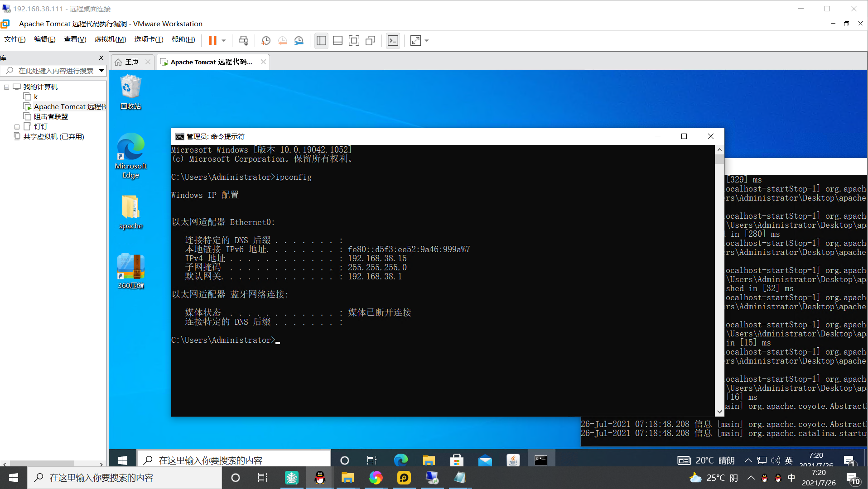This screenshot has height=489, width=868.
Task: Open Edge from the guest taskbar
Action: (400, 460)
